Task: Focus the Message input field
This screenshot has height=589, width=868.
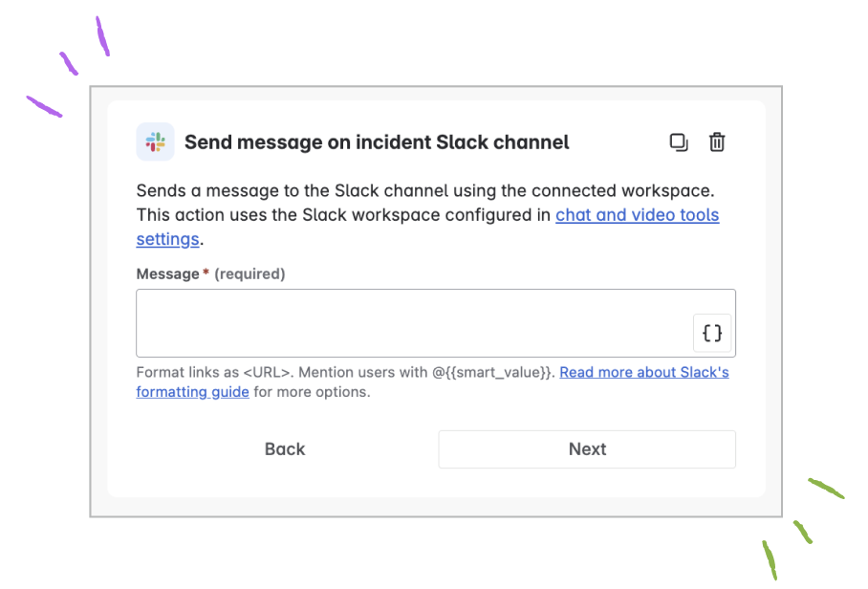Action: coord(436,323)
